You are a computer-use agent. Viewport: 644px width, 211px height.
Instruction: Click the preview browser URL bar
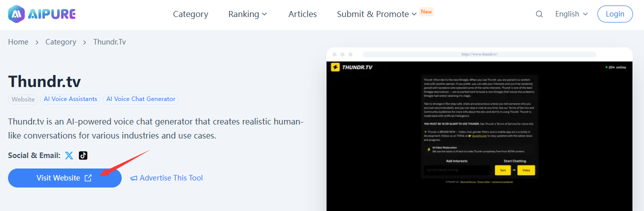point(479,54)
